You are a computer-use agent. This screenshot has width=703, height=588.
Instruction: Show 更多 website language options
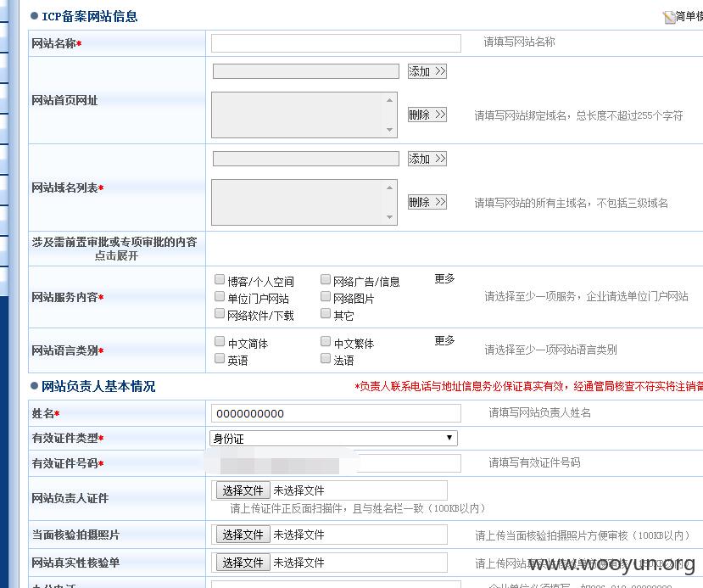[444, 340]
